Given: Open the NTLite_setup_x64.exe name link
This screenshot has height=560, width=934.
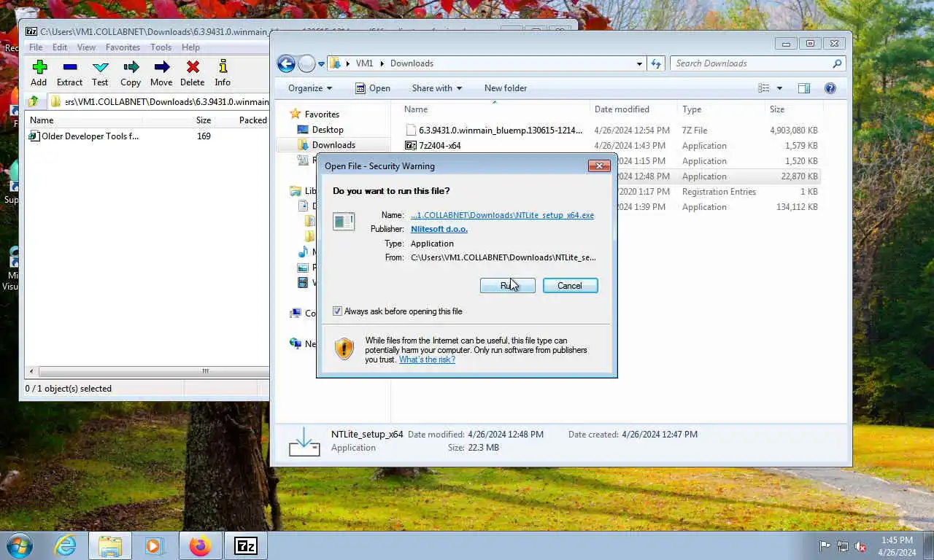Looking at the screenshot, I should [x=502, y=215].
